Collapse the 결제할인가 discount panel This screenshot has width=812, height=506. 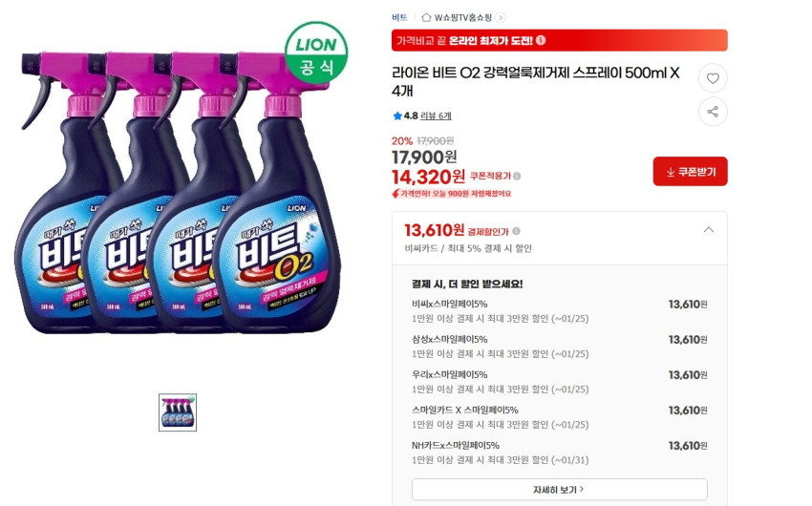pos(708,230)
